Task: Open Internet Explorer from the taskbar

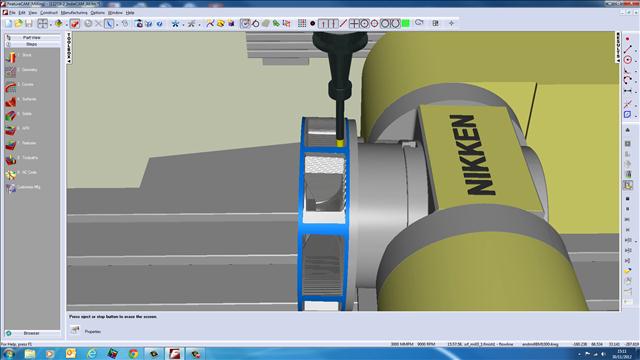Action: 92,353
